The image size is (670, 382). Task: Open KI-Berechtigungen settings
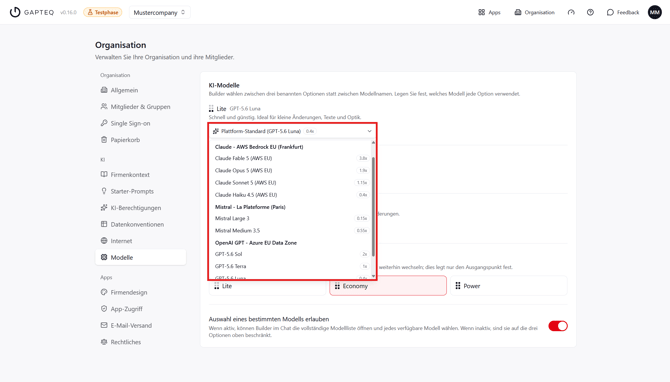pyautogui.click(x=141, y=208)
